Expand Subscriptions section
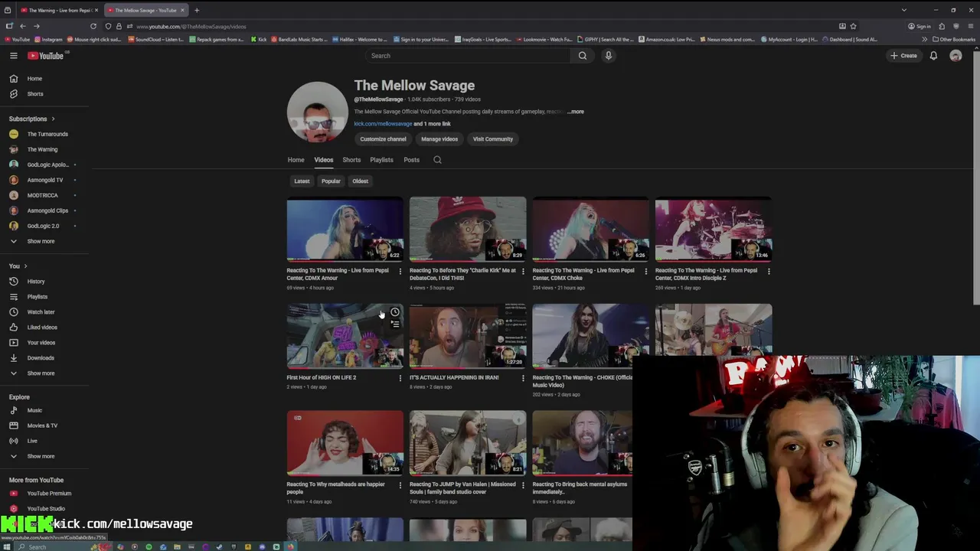 tap(32, 119)
